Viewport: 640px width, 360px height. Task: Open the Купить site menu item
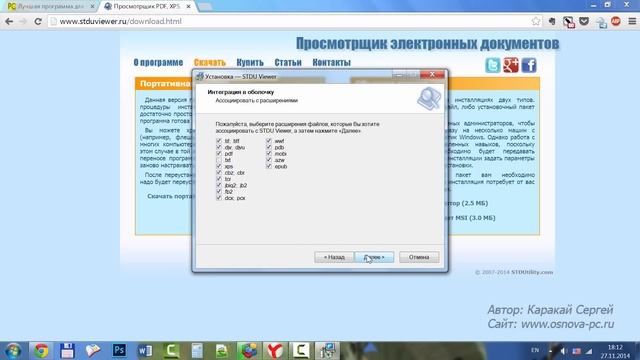pos(250,62)
